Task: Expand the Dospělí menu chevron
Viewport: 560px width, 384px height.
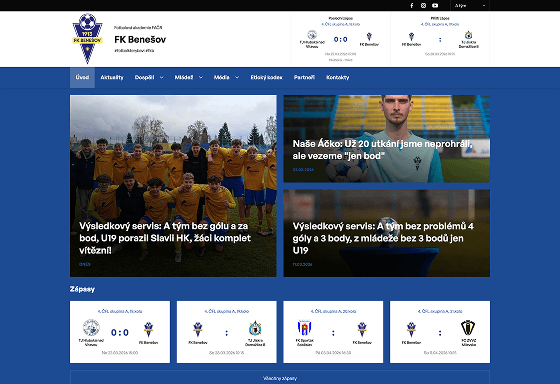Action: [x=161, y=78]
